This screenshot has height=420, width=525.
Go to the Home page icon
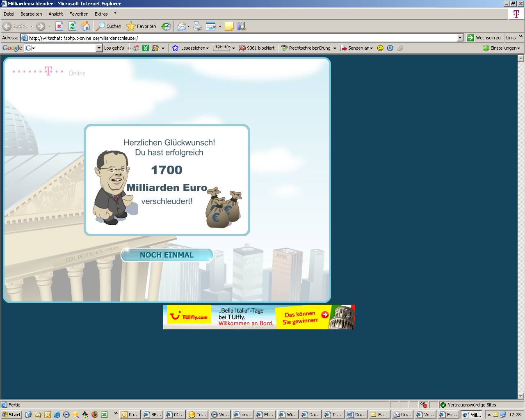tap(85, 26)
